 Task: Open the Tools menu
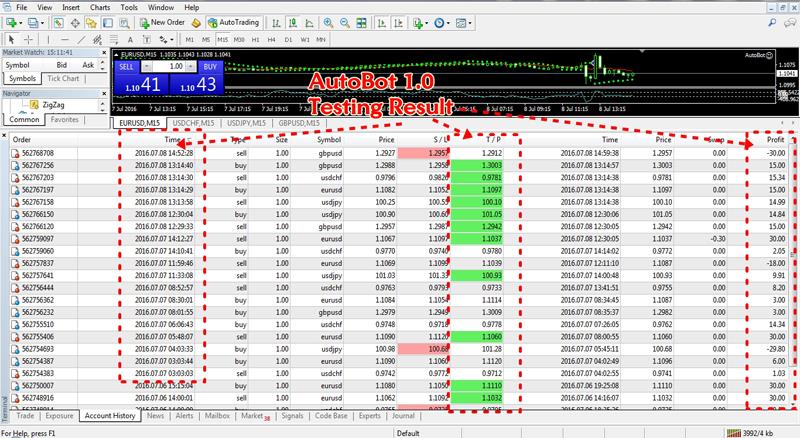(129, 7)
